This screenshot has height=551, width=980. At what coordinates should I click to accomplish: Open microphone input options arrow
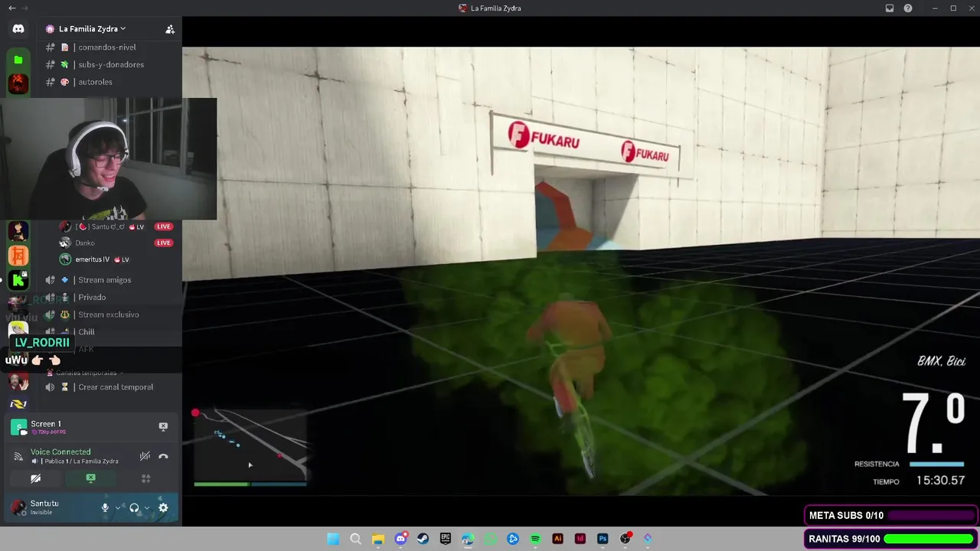118,507
